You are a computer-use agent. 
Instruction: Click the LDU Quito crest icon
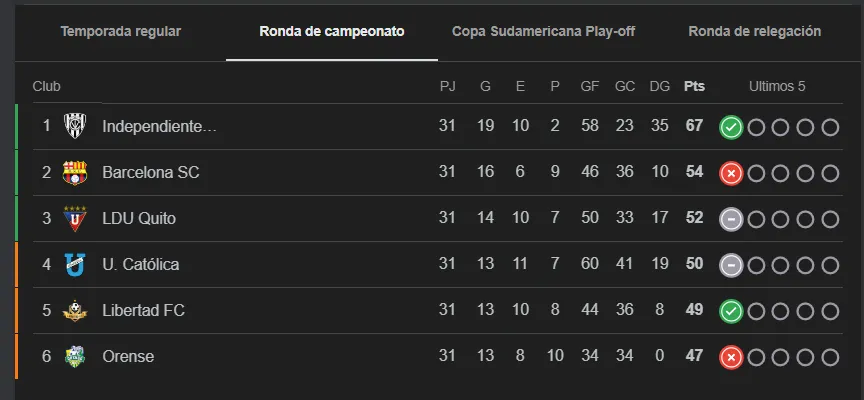(x=75, y=218)
